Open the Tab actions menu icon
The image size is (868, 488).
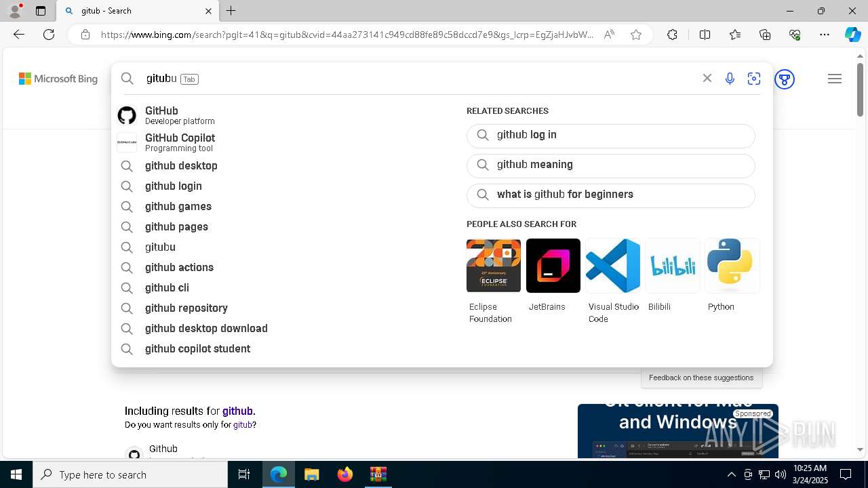click(x=41, y=11)
